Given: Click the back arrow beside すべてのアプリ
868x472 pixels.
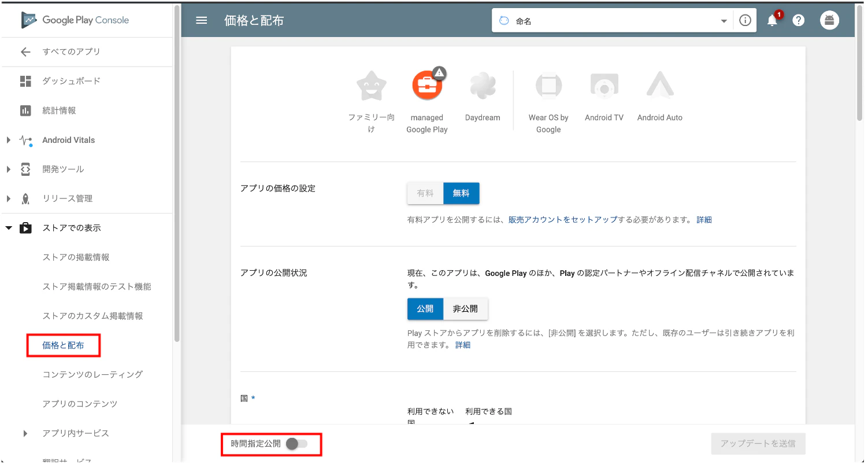Looking at the screenshot, I should pos(25,52).
